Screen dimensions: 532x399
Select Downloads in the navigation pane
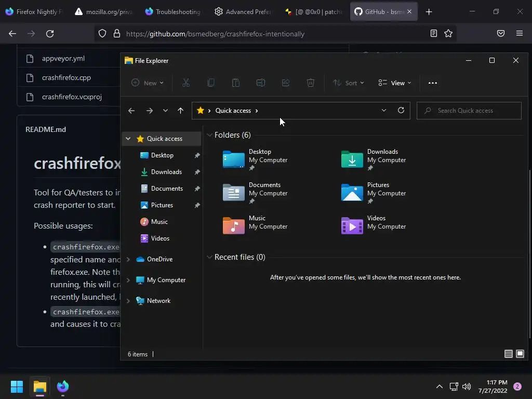pos(166,171)
